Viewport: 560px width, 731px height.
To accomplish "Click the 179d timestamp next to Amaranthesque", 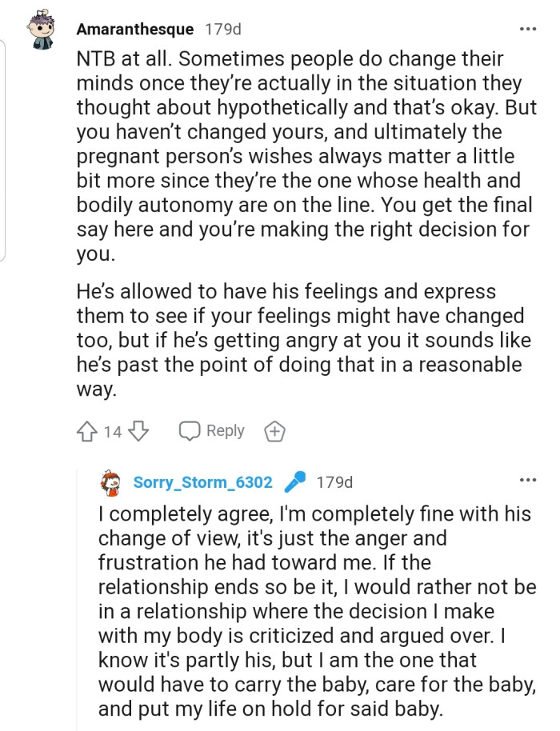I will [x=223, y=30].
